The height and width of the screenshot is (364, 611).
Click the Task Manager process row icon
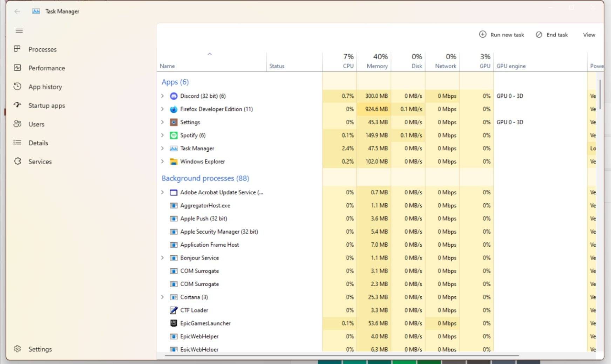pyautogui.click(x=174, y=149)
